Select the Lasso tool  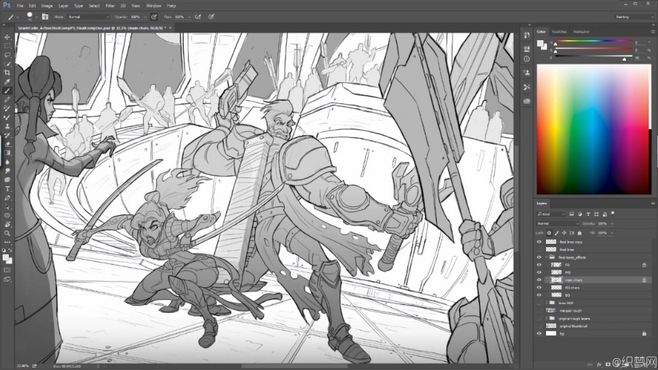(x=7, y=55)
